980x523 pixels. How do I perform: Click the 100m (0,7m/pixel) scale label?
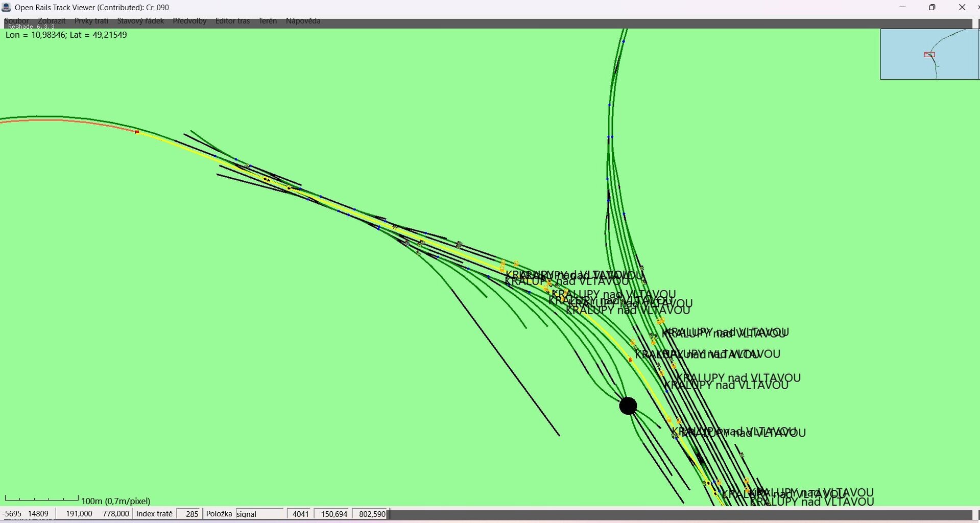(116, 501)
